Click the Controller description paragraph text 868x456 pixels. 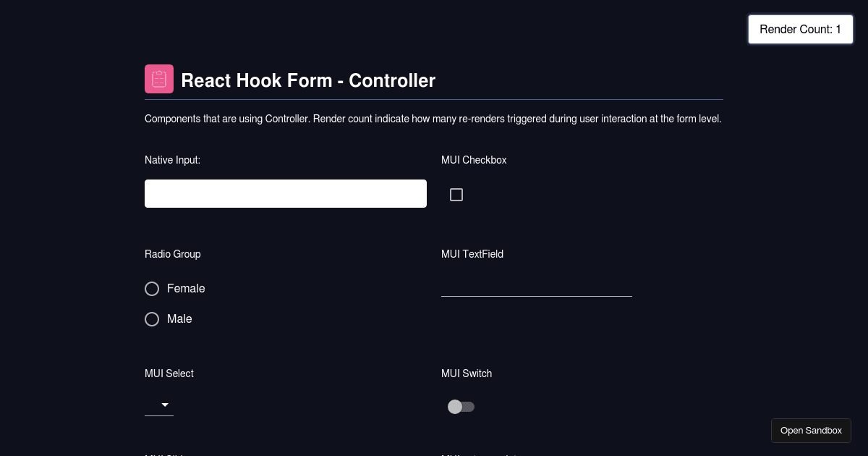click(x=433, y=118)
